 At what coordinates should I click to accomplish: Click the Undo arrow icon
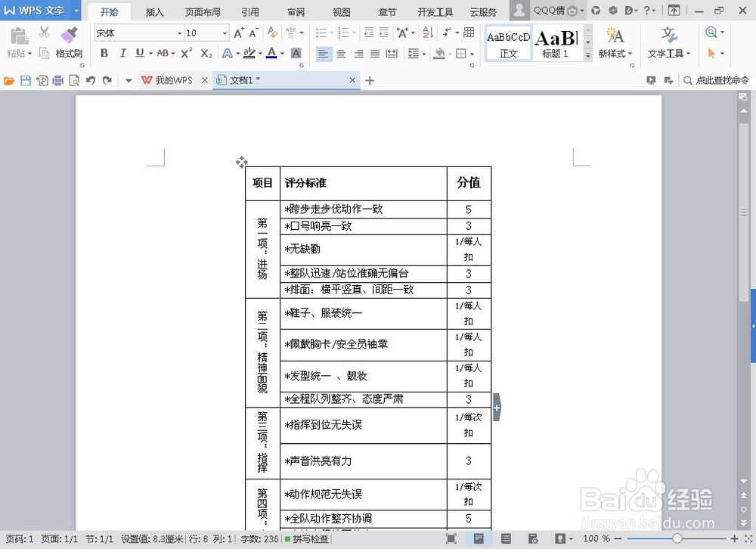point(91,80)
